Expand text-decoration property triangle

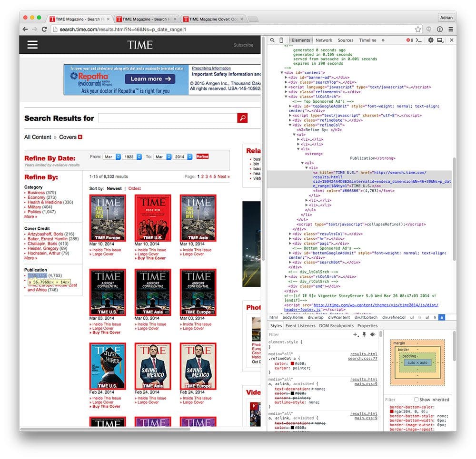point(313,389)
